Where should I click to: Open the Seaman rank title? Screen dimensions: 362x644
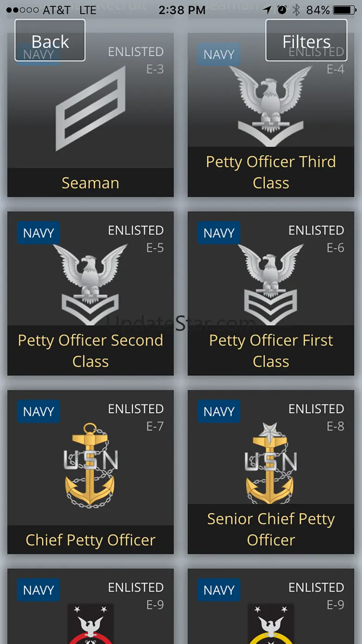[90, 183]
